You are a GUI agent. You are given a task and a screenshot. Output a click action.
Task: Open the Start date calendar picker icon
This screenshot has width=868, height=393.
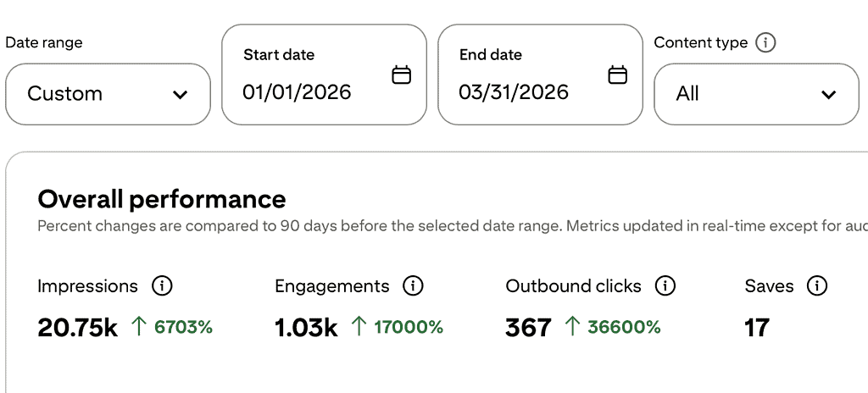pyautogui.click(x=401, y=75)
